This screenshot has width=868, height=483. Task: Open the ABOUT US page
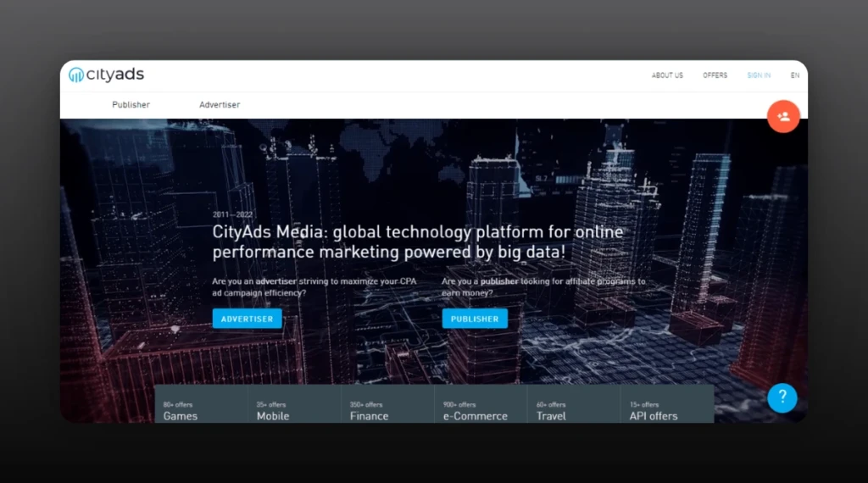[667, 75]
